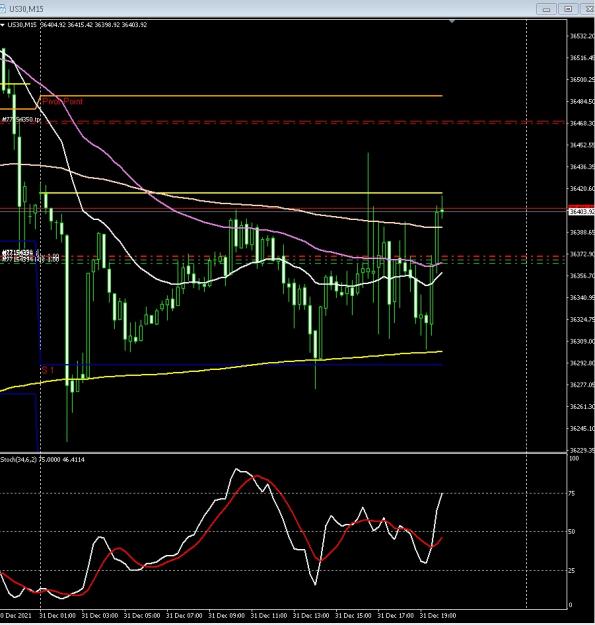
Task: Minimize the US30,M15 chart window
Action: pyautogui.click(x=546, y=9)
